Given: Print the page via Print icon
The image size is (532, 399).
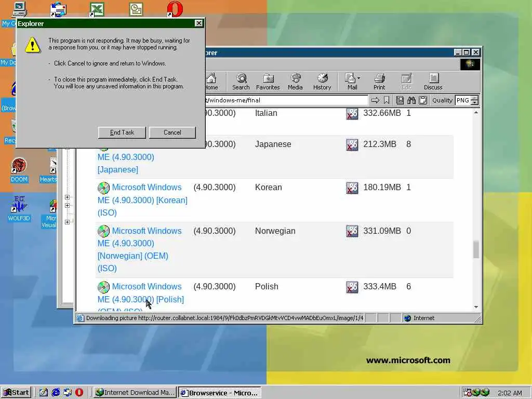Looking at the screenshot, I should click(379, 82).
